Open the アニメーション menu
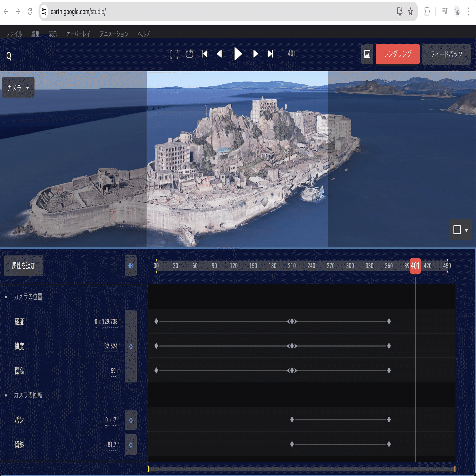 pyautogui.click(x=114, y=34)
